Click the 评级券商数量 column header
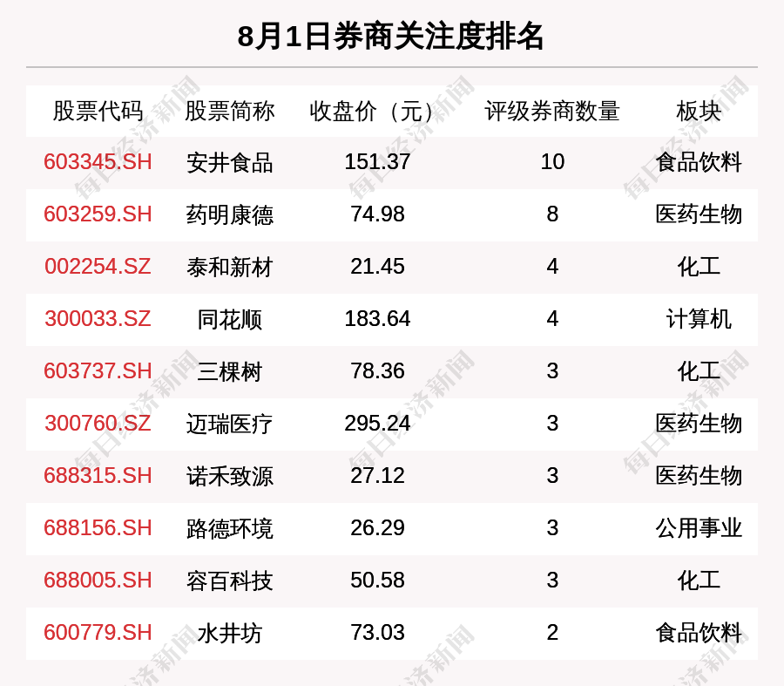The width and height of the screenshot is (784, 686). click(x=552, y=111)
